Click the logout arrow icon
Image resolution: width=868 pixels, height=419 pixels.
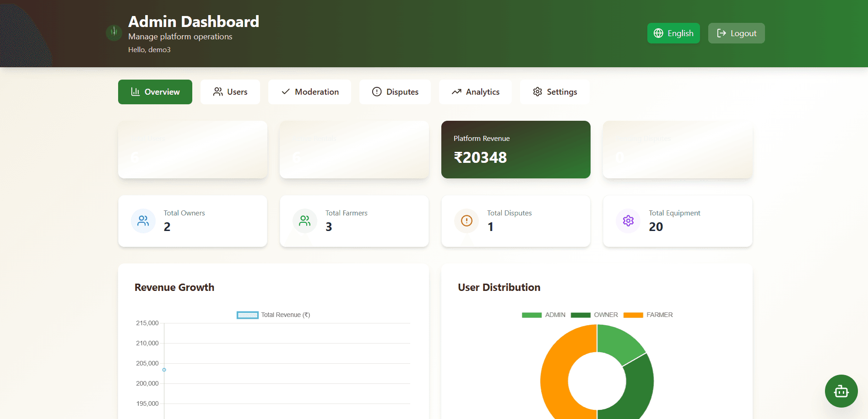tap(722, 33)
